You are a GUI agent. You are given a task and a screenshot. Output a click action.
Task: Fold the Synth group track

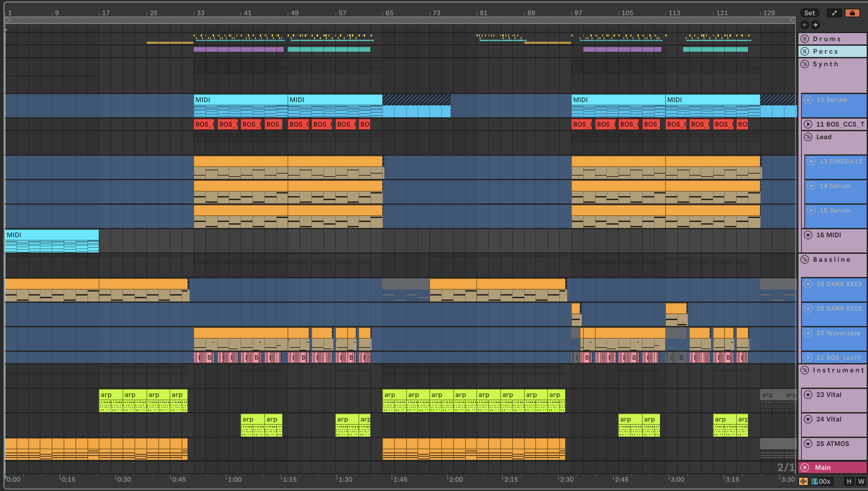[x=805, y=64]
